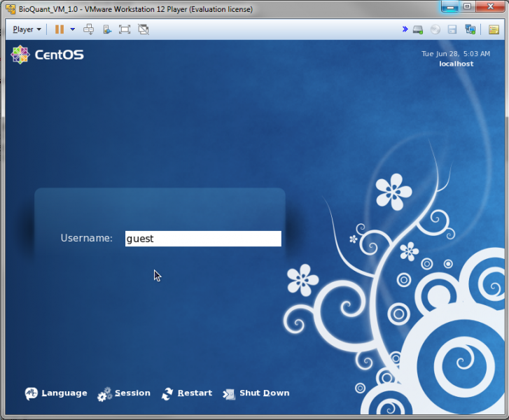Click the network adapter device icon
The width and height of the screenshot is (509, 420).
[x=470, y=29]
